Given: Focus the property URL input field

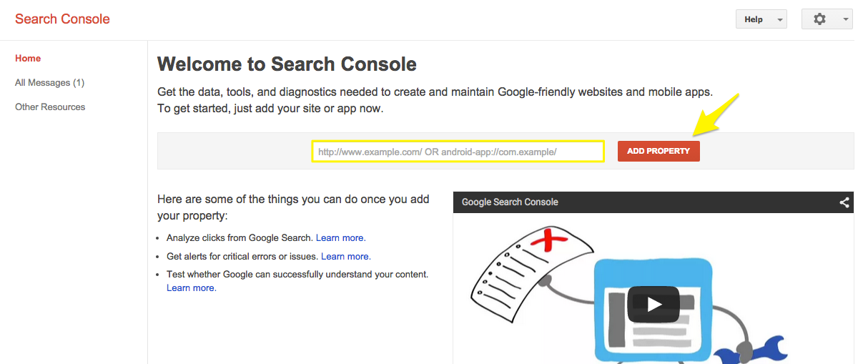Looking at the screenshot, I should [x=458, y=152].
